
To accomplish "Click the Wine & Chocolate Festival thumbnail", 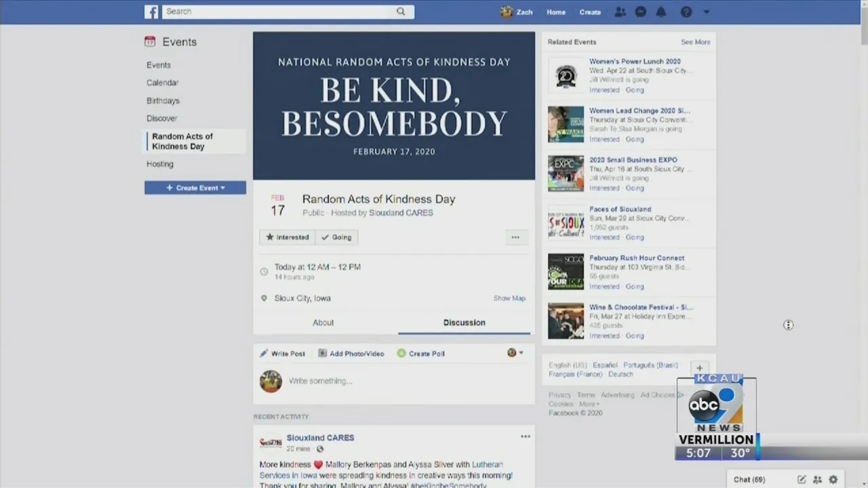I will click(566, 321).
